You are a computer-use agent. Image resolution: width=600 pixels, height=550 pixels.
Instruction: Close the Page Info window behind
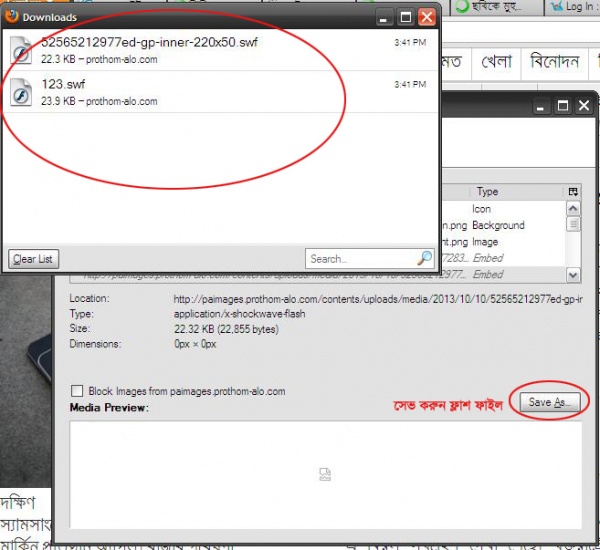coord(584,105)
